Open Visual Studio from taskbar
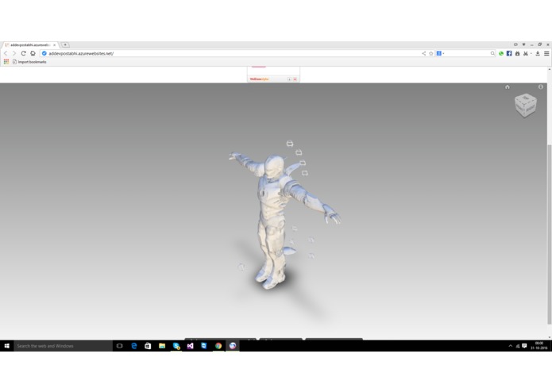 tap(190, 346)
